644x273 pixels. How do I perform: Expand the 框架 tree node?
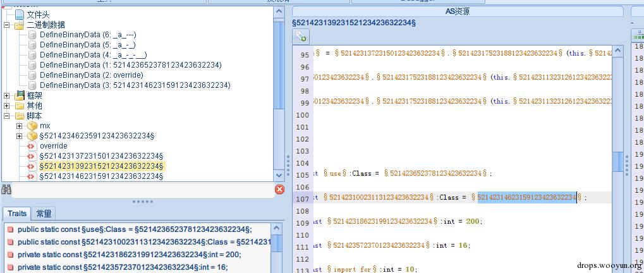(6, 95)
